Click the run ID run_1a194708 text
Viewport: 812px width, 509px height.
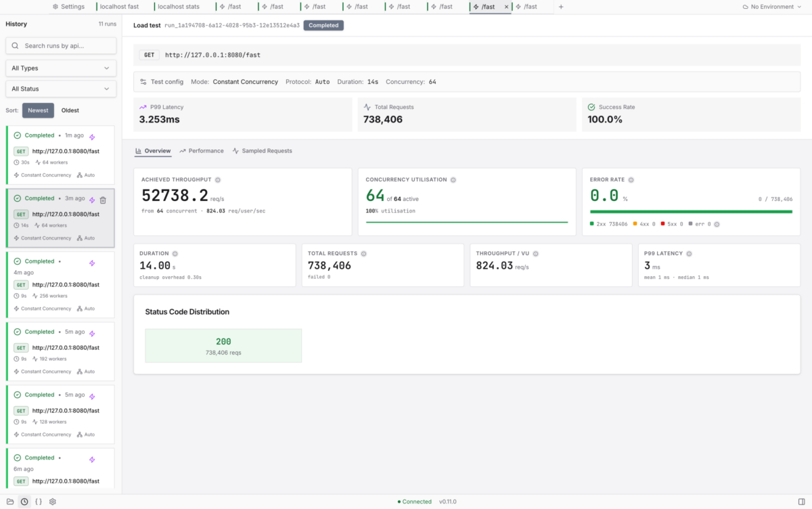tap(232, 26)
